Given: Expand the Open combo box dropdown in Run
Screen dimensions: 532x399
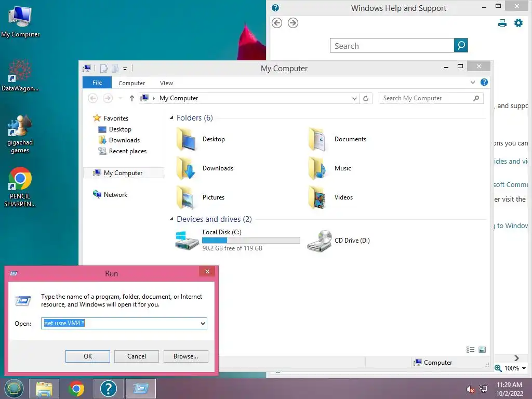Looking at the screenshot, I should [x=203, y=323].
